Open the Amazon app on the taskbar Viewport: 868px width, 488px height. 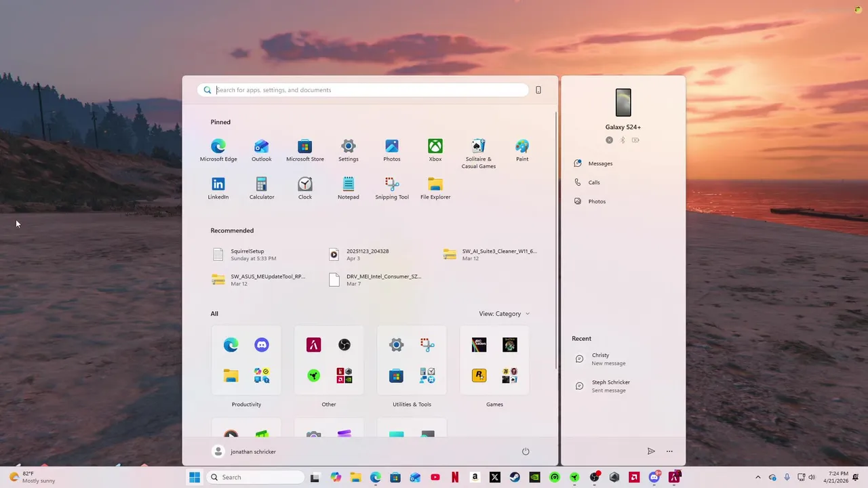click(x=475, y=477)
